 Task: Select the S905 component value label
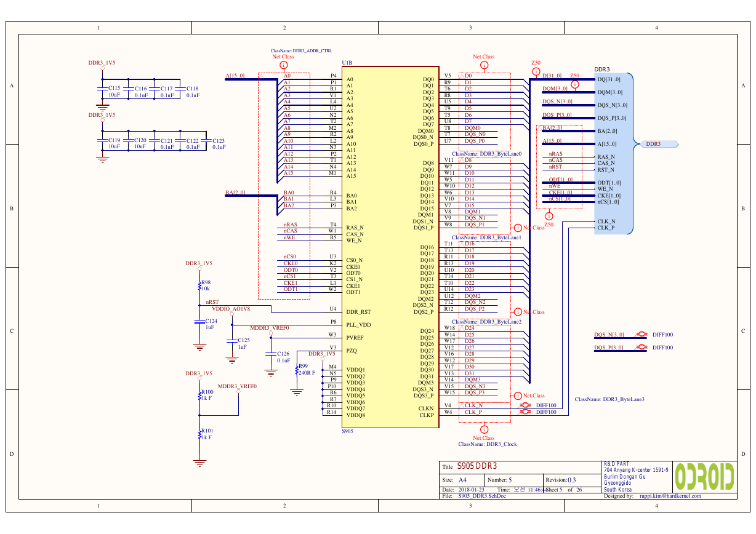tap(348, 431)
